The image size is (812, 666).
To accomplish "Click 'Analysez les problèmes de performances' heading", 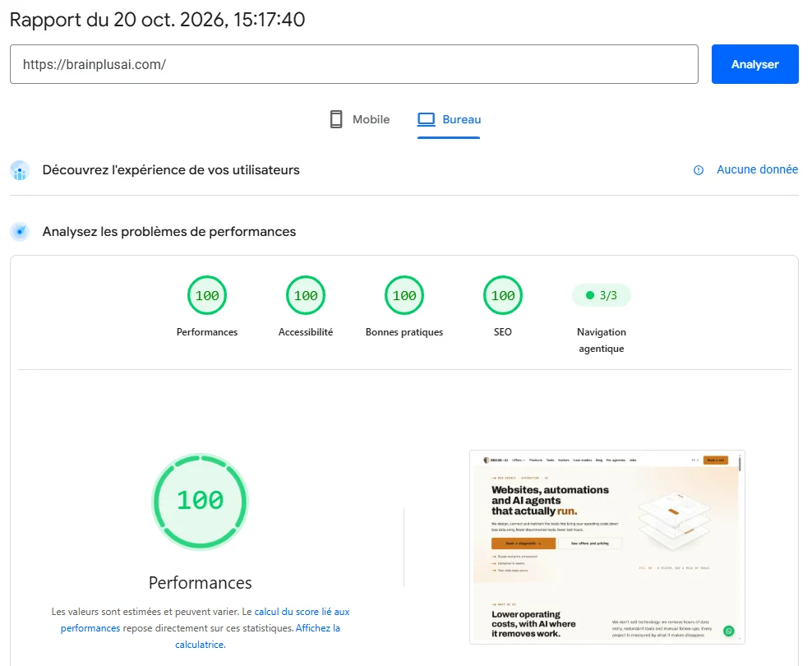I will 169,232.
